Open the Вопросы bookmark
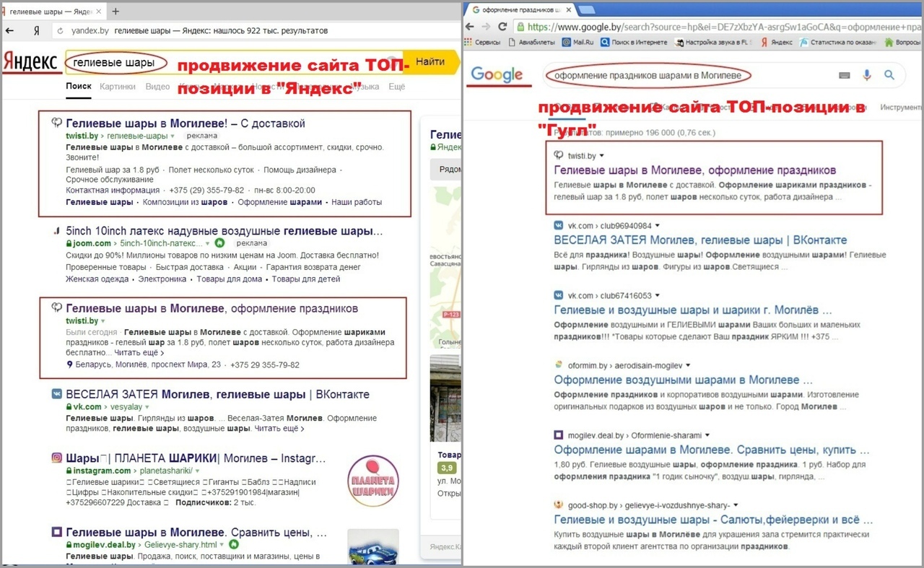This screenshot has width=924, height=568. [902, 43]
